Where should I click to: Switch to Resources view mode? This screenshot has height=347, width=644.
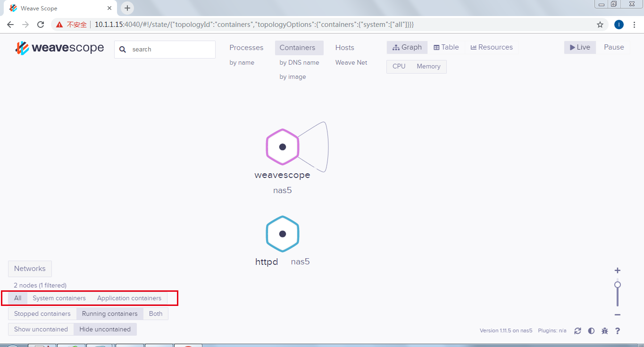coord(492,47)
